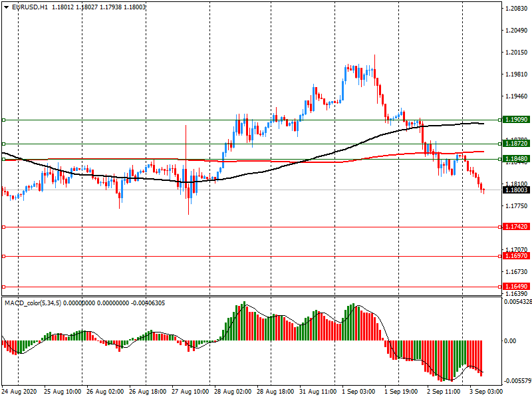Screen dimensions: 532x399
Task: Click left handle of the 1.18720 line
Action: point(3,144)
